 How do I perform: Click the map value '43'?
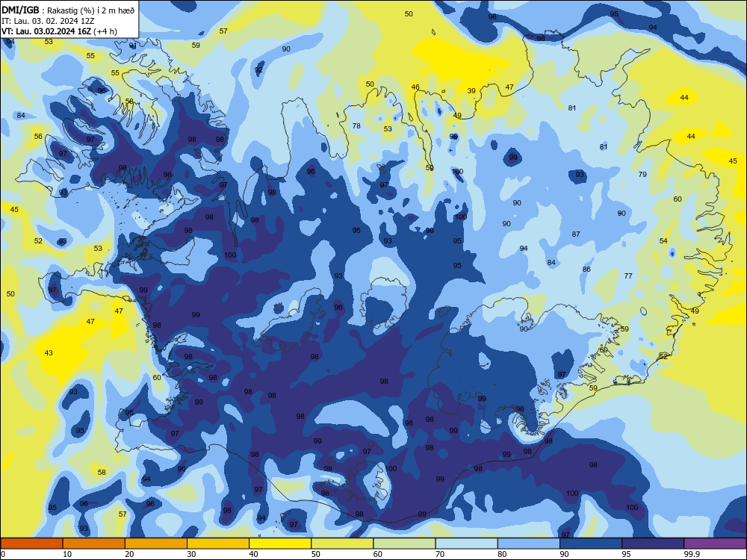[x=49, y=353]
